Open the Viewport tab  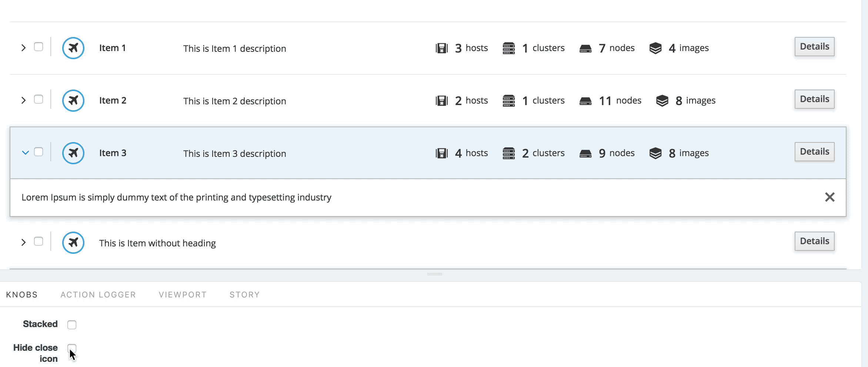point(183,294)
